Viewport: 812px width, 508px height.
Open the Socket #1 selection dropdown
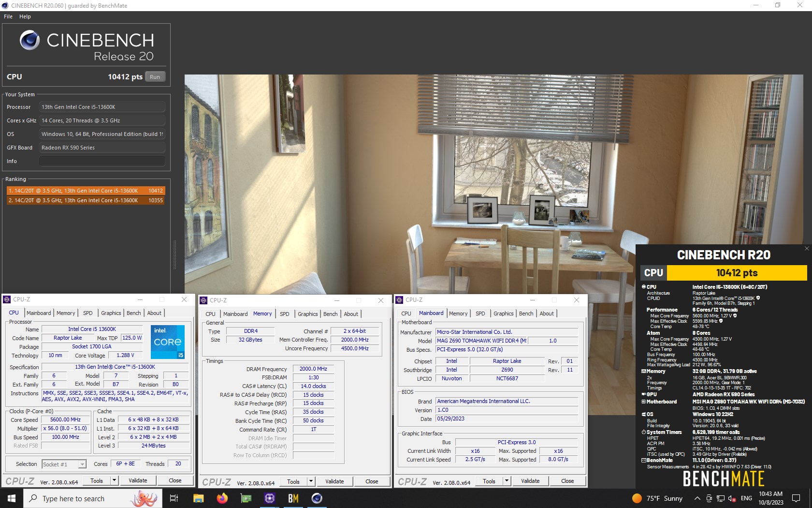pyautogui.click(x=64, y=464)
